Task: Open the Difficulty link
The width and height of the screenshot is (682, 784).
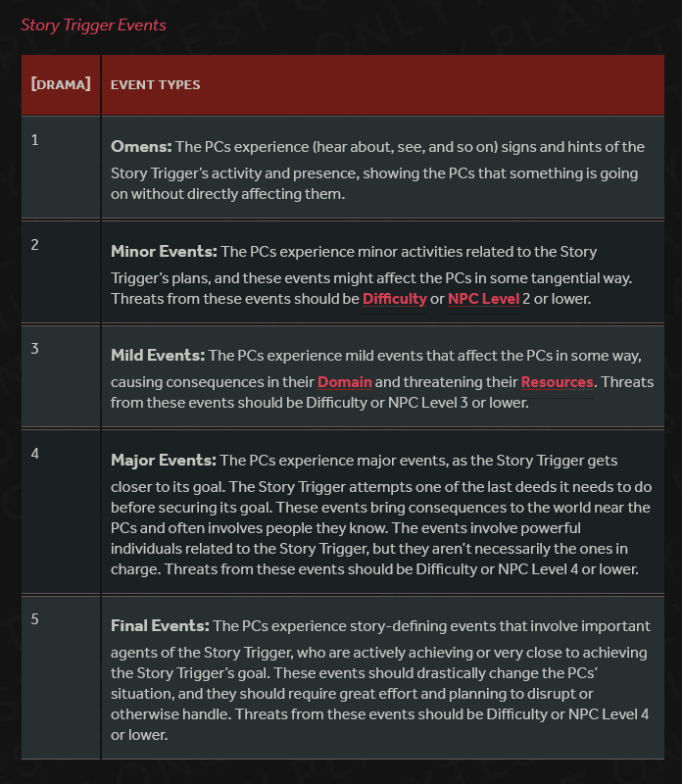Action: [x=395, y=299]
